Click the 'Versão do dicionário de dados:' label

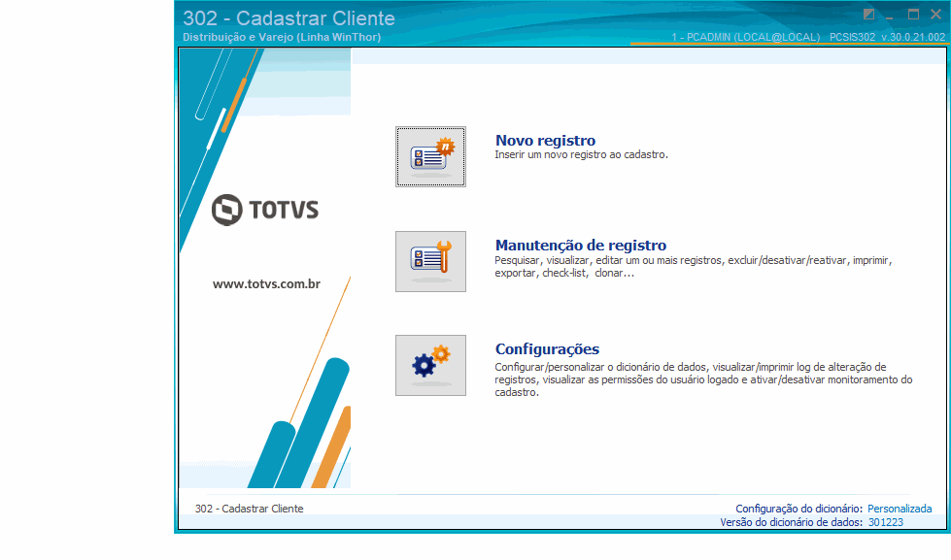coord(792,522)
